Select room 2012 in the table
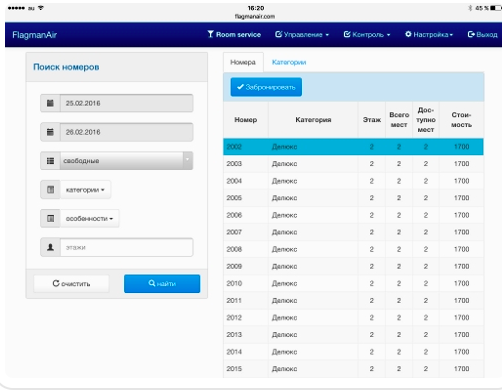The height and width of the screenshot is (391, 502). 353,318
